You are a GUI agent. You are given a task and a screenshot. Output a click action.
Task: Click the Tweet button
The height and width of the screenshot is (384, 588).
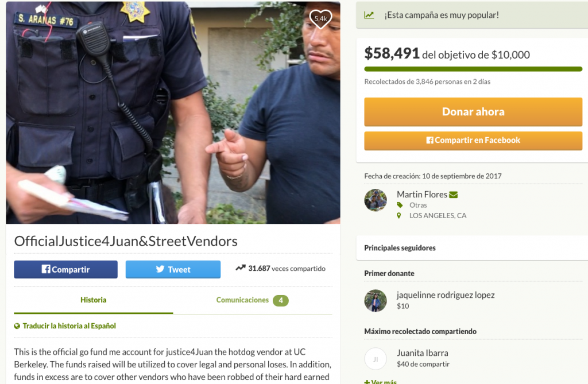click(x=173, y=269)
